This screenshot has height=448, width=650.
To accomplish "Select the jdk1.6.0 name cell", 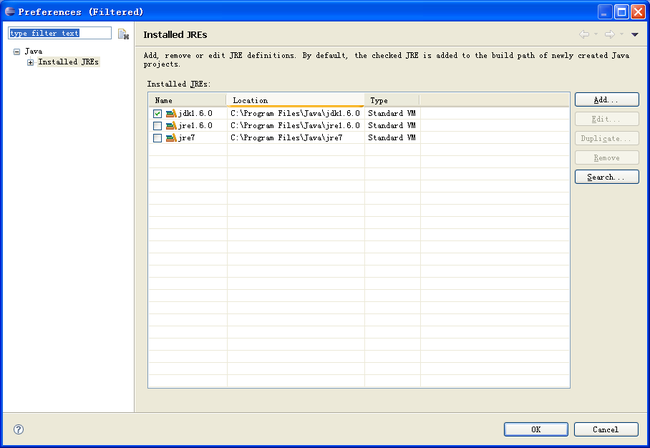I will [195, 113].
